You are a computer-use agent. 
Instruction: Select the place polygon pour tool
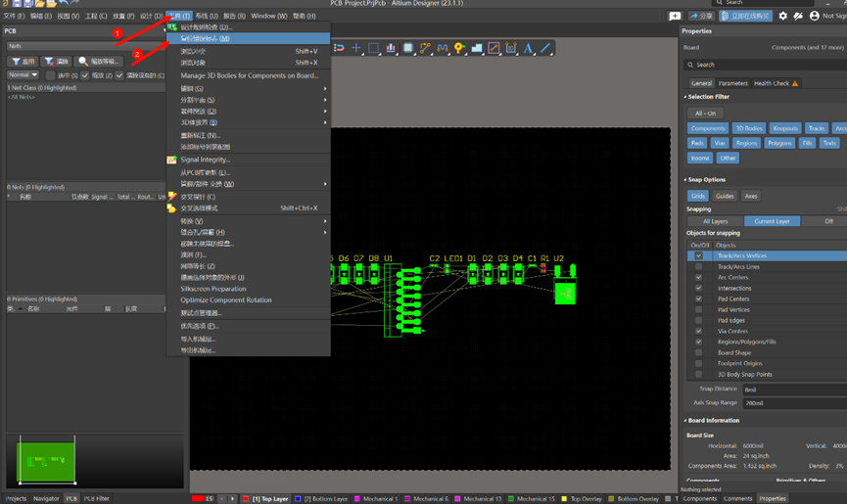tap(477, 48)
